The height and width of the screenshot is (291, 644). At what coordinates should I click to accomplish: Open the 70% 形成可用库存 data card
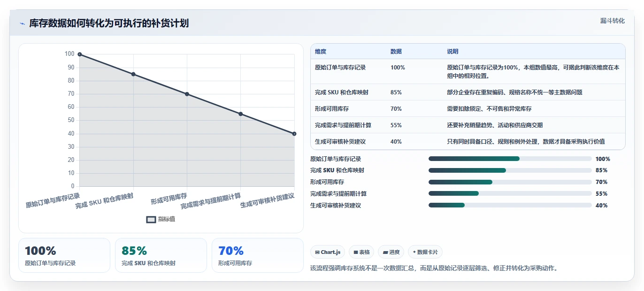click(x=258, y=255)
